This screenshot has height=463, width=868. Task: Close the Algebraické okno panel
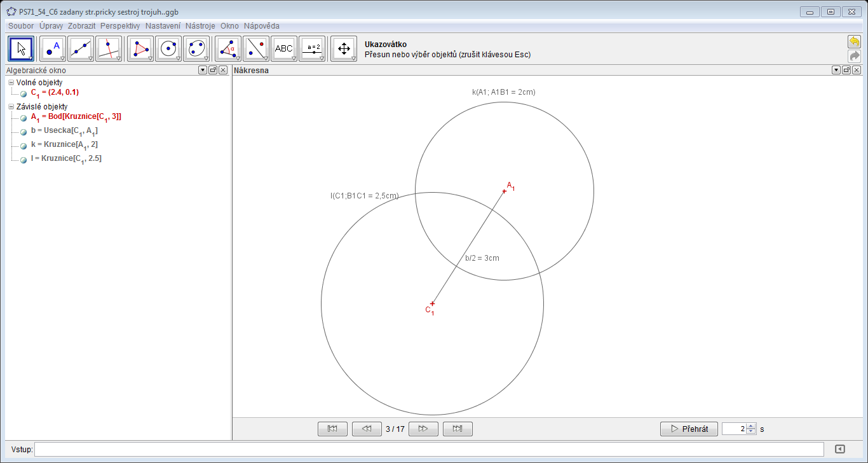223,71
